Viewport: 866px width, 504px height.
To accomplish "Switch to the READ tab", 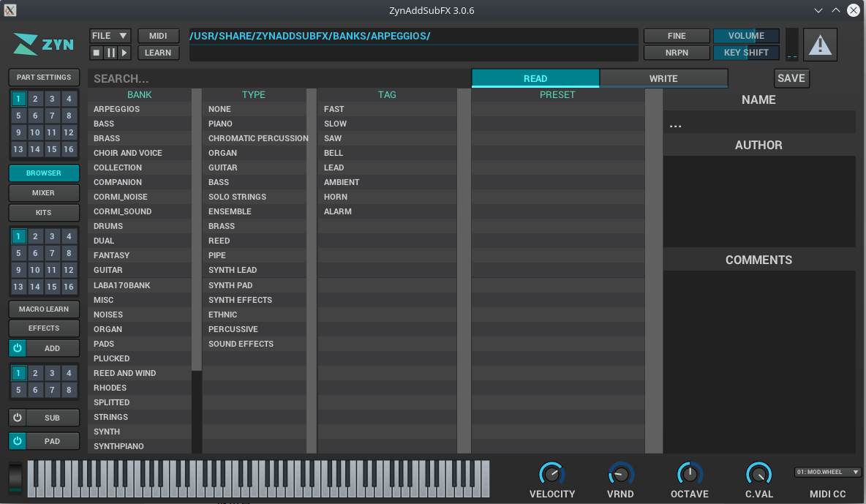I will pos(535,78).
